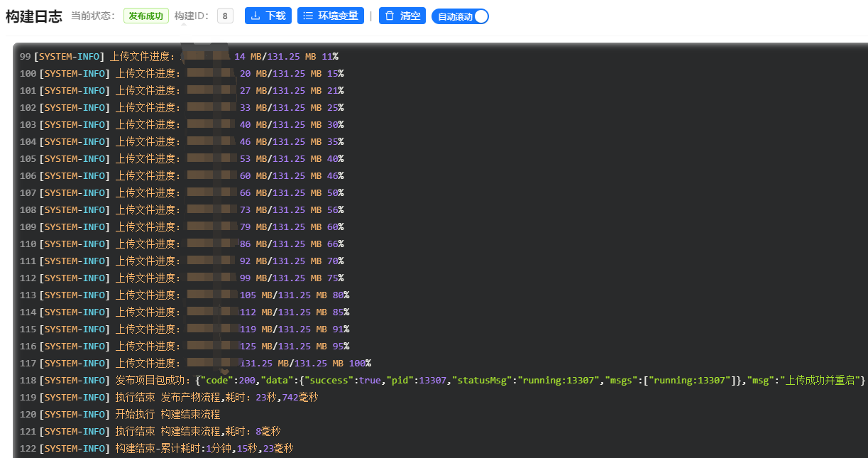Click log line 121 showing 8毫秒
The height and width of the screenshot is (458, 868).
[x=206, y=432]
